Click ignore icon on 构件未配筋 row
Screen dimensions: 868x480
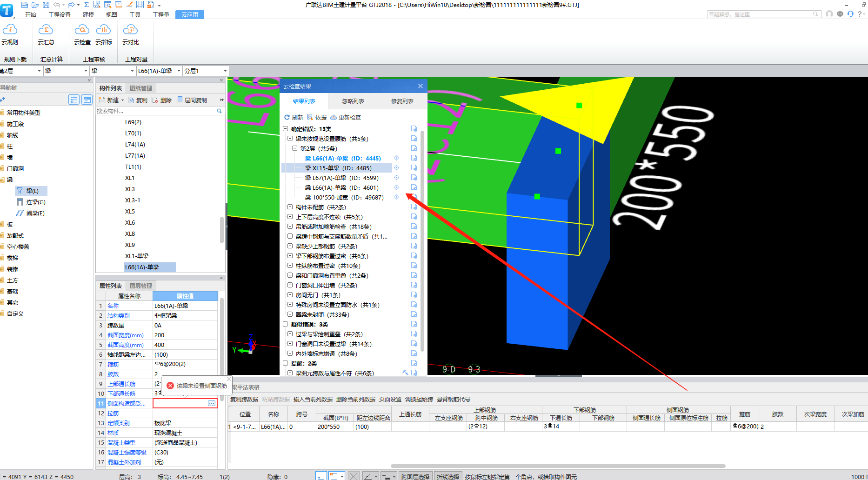[x=414, y=207]
